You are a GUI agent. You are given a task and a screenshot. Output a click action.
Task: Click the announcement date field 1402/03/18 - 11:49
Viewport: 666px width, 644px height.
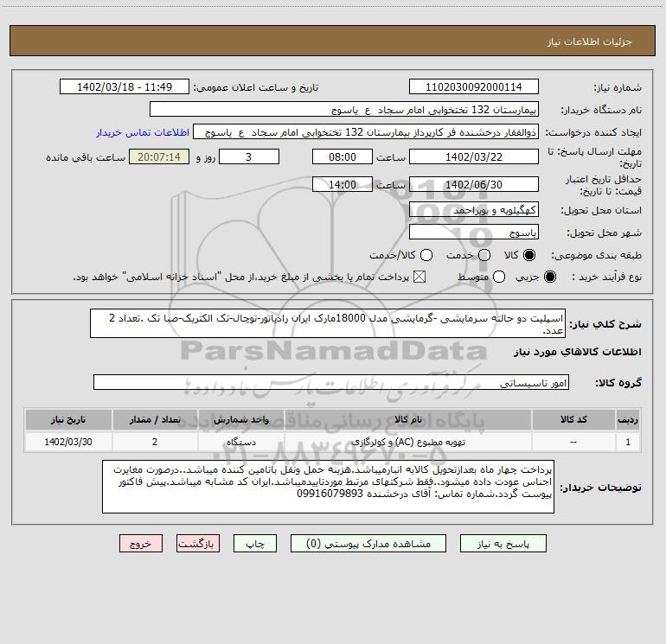point(125,86)
